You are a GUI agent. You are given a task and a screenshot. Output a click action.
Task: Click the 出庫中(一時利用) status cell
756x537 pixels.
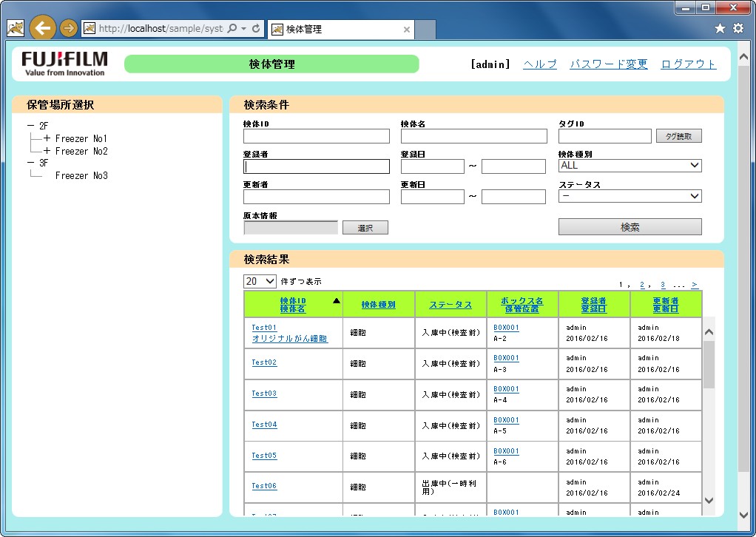450,487
